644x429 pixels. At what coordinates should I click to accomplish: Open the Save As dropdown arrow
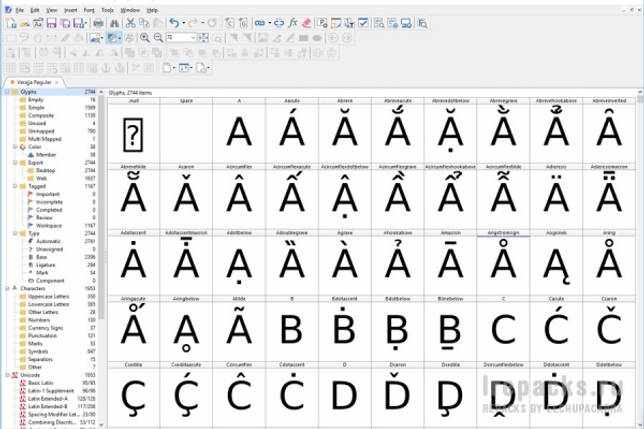[85, 23]
